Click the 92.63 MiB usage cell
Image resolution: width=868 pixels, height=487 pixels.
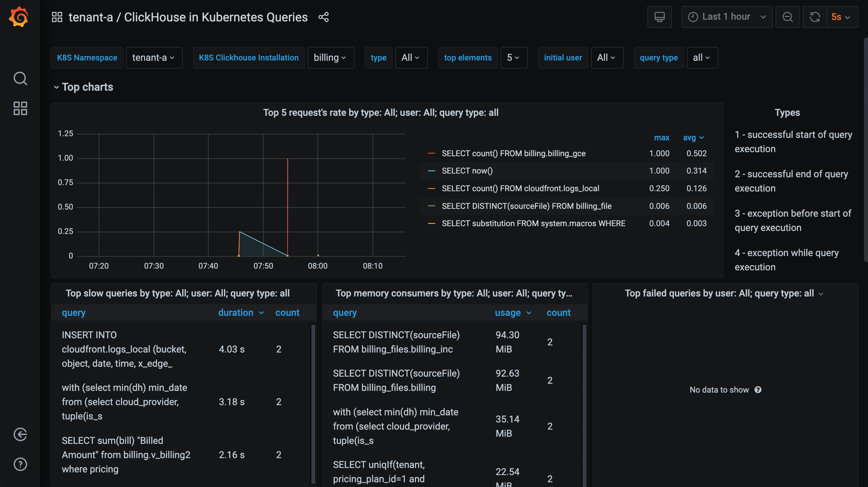coord(507,381)
